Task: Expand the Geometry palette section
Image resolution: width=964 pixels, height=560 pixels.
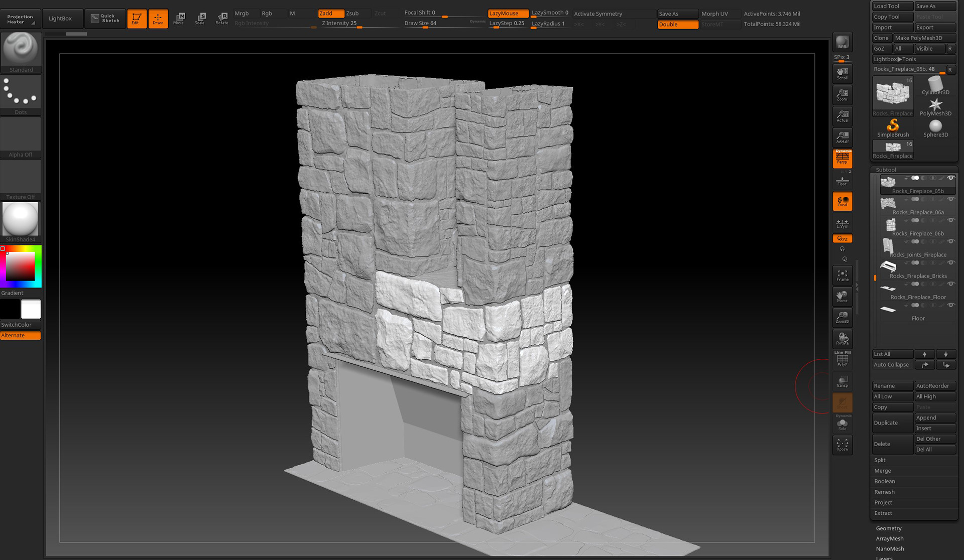Action: (888, 528)
